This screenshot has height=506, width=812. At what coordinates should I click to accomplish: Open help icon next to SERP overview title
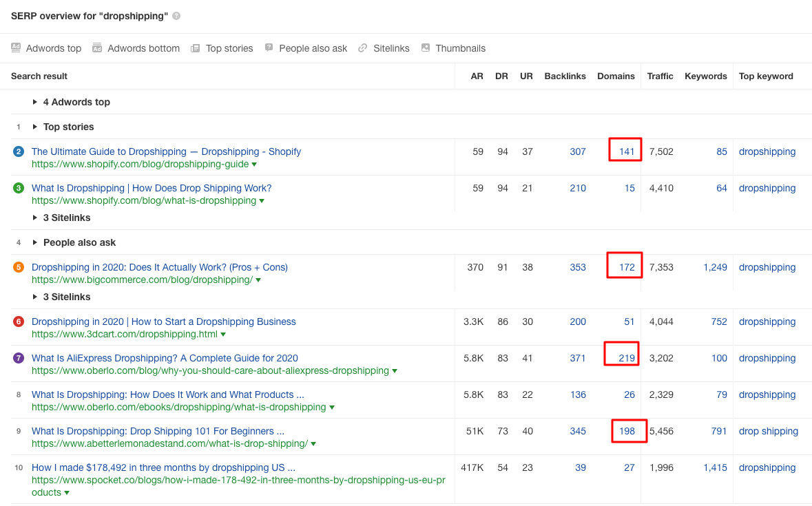(x=176, y=16)
